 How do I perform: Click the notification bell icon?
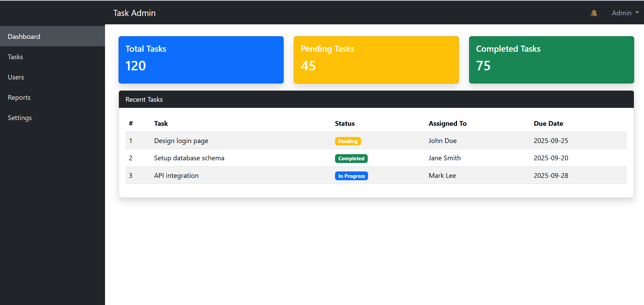(594, 13)
